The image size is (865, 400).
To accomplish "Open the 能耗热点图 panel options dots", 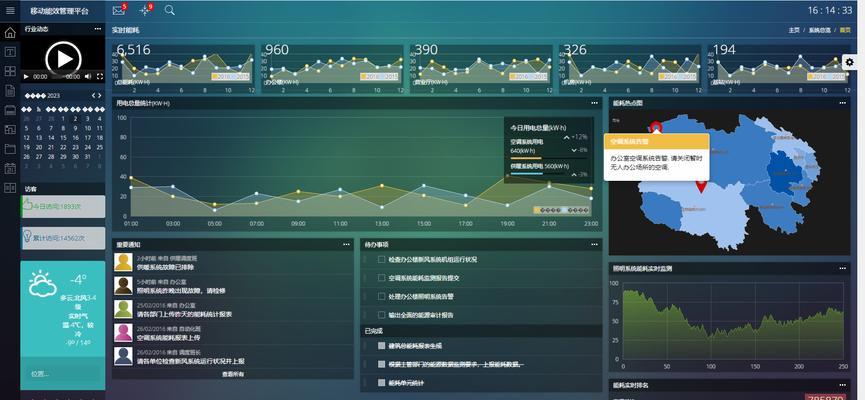I will [x=842, y=103].
